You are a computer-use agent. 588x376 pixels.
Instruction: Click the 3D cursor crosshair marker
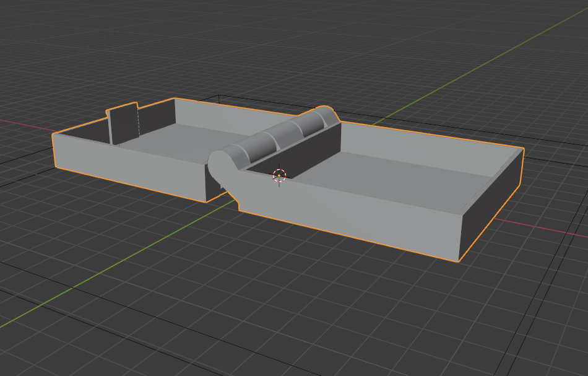[279, 175]
